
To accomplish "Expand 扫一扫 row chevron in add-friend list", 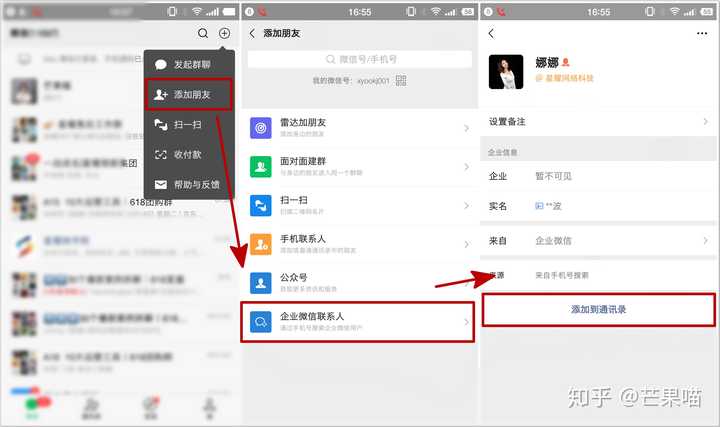I will tap(466, 205).
